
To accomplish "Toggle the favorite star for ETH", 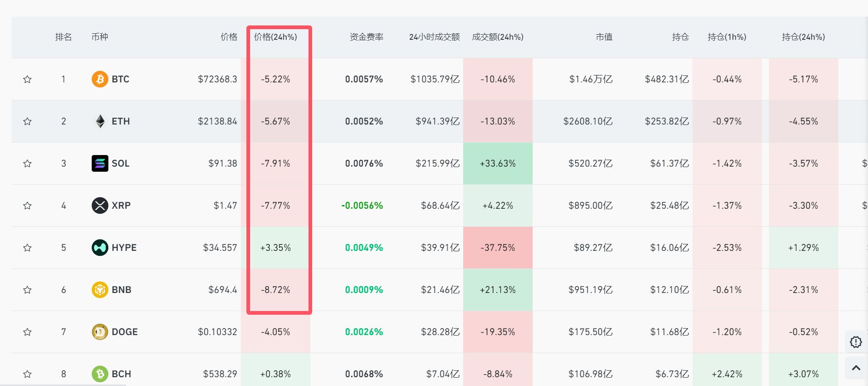I will click(x=27, y=121).
